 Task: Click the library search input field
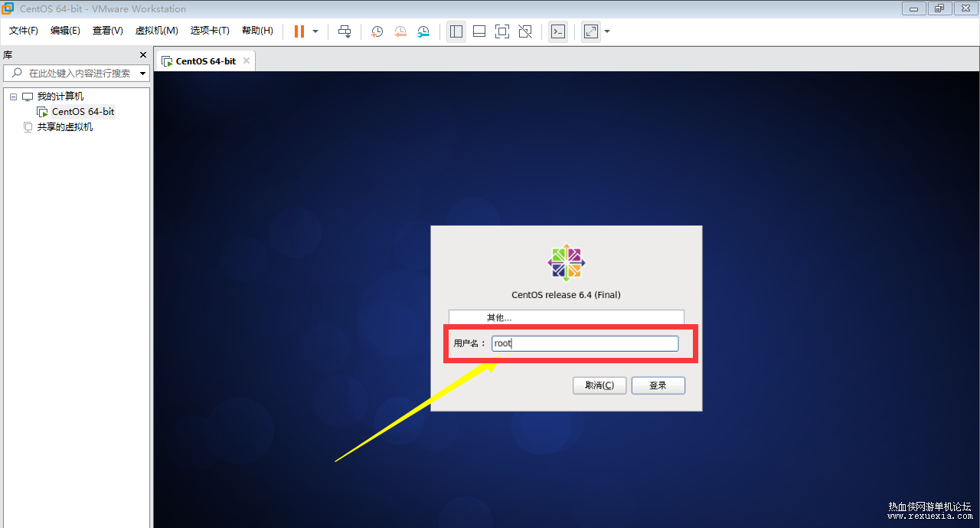pyautogui.click(x=75, y=74)
